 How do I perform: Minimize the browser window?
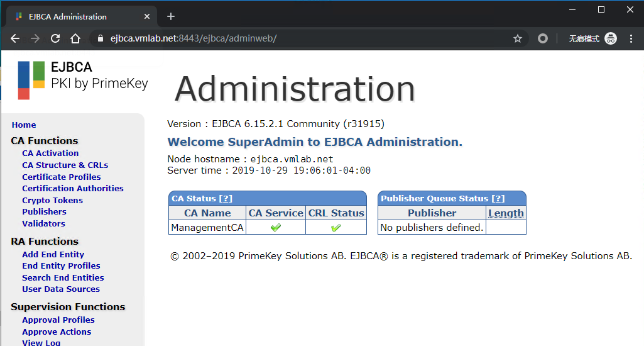(572, 9)
